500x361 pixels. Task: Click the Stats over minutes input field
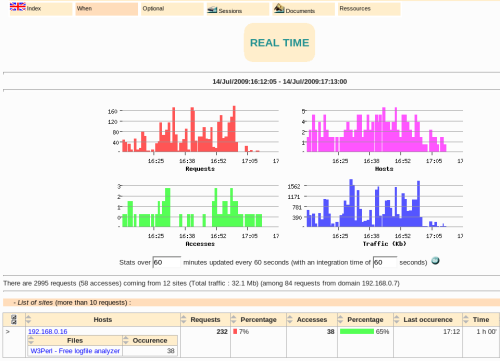[167, 262]
